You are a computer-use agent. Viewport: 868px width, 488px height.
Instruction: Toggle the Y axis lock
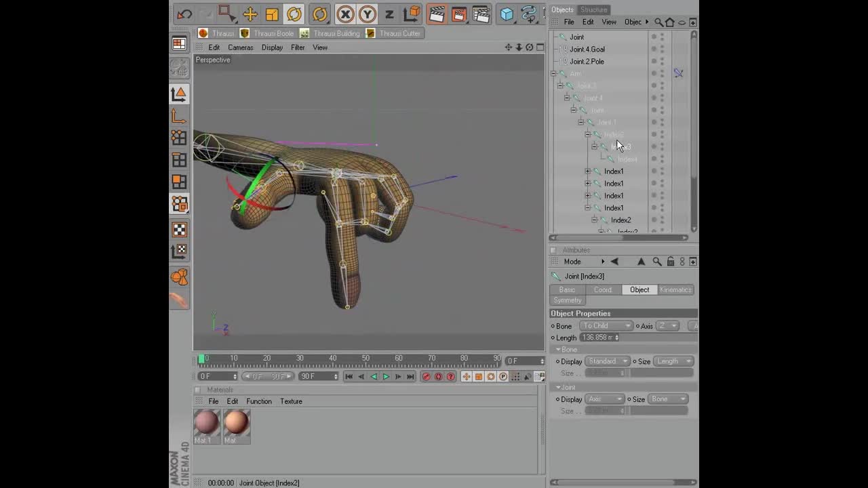(367, 14)
